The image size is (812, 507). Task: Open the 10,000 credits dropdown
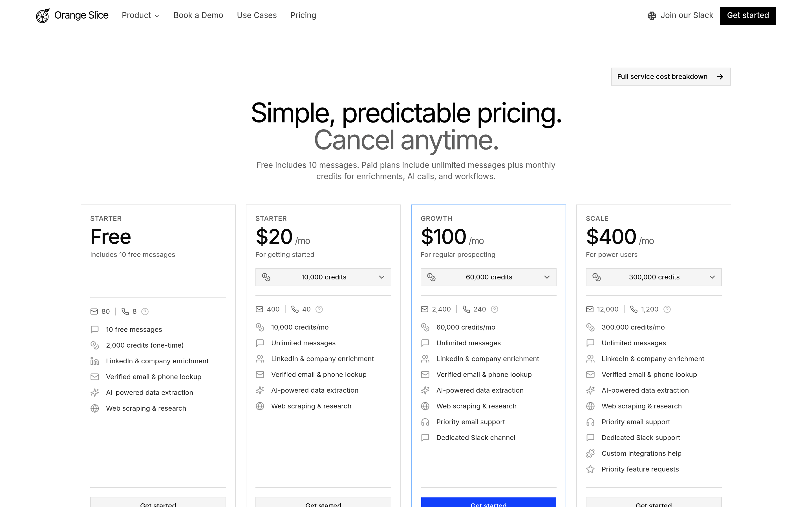[x=323, y=277]
